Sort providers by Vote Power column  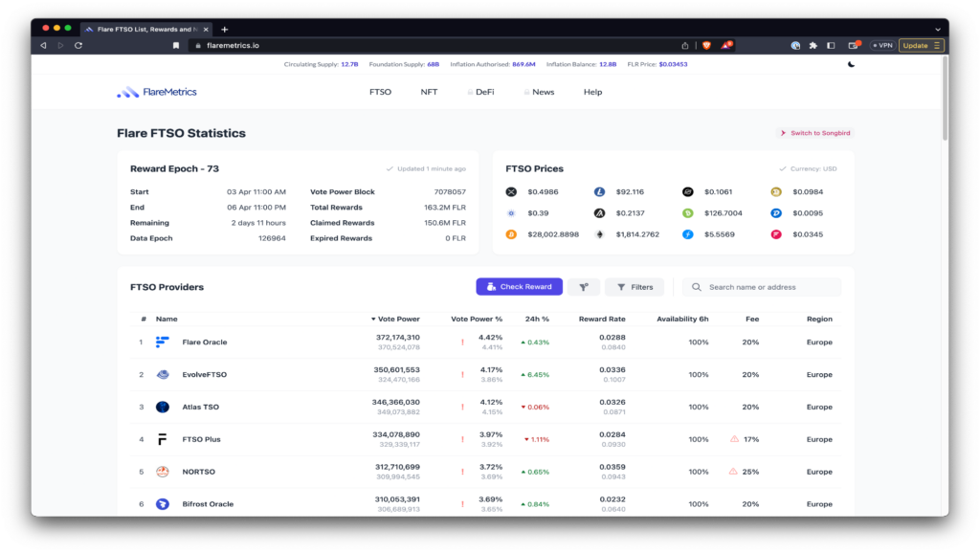click(x=395, y=319)
